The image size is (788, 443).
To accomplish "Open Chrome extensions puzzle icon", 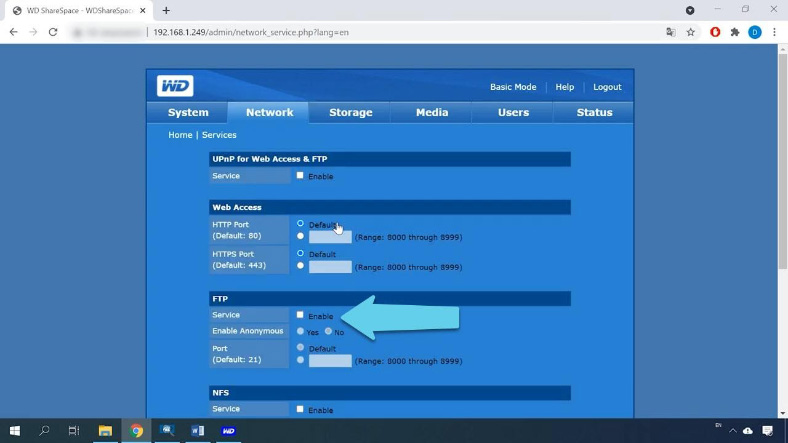I will [x=735, y=32].
